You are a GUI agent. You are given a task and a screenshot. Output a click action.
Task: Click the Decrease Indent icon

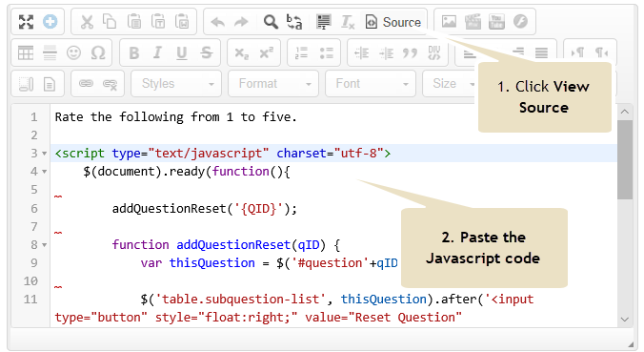(362, 52)
